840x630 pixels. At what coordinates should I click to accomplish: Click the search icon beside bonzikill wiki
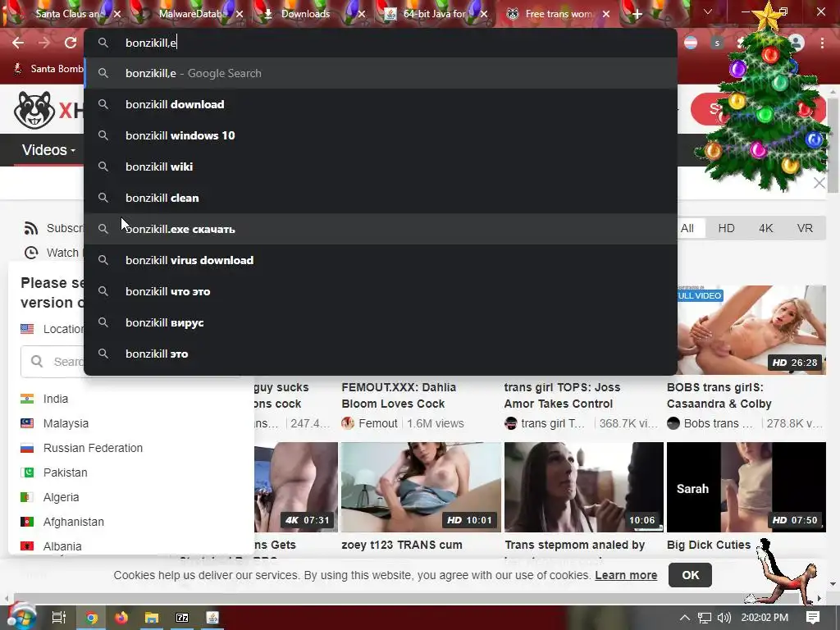pos(103,167)
